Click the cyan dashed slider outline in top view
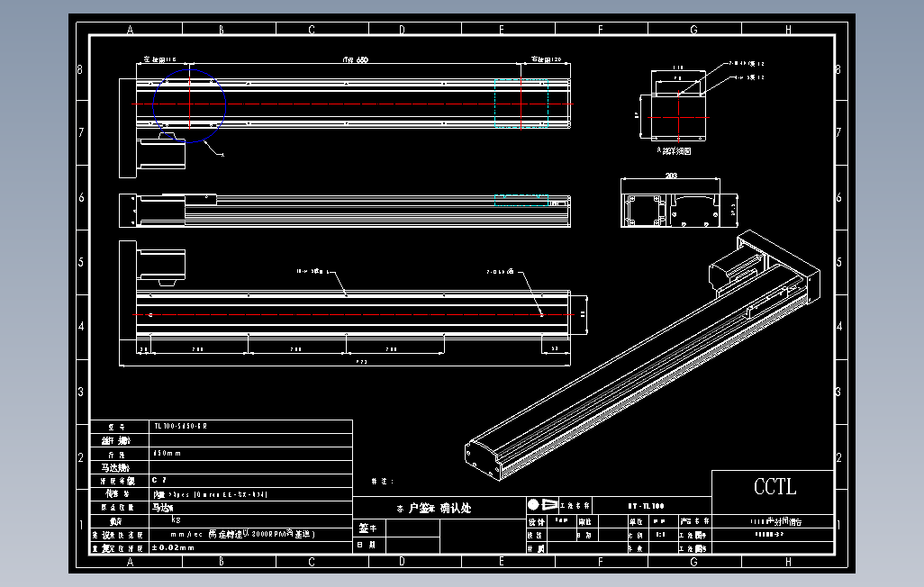 coord(521,104)
